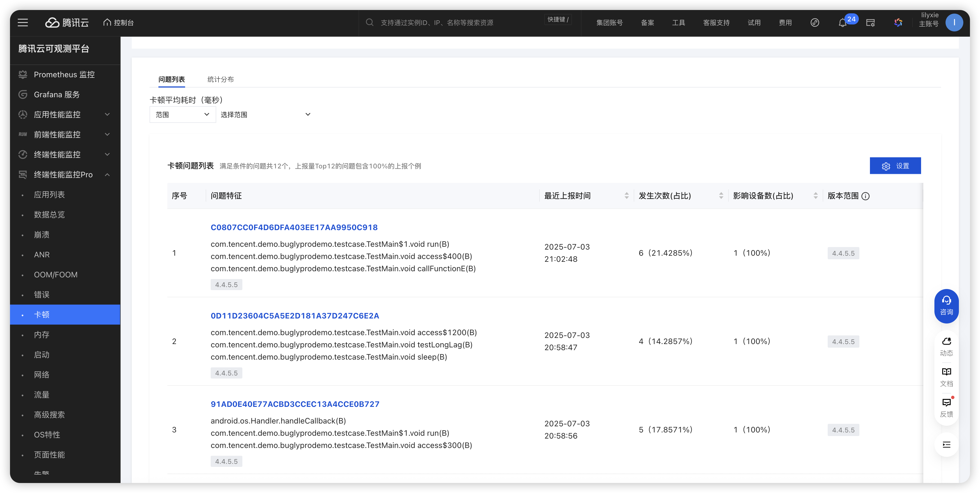
Task: Open issue 0D11D23604C5A5E2D181A37D247C6E2A
Action: [x=295, y=316]
